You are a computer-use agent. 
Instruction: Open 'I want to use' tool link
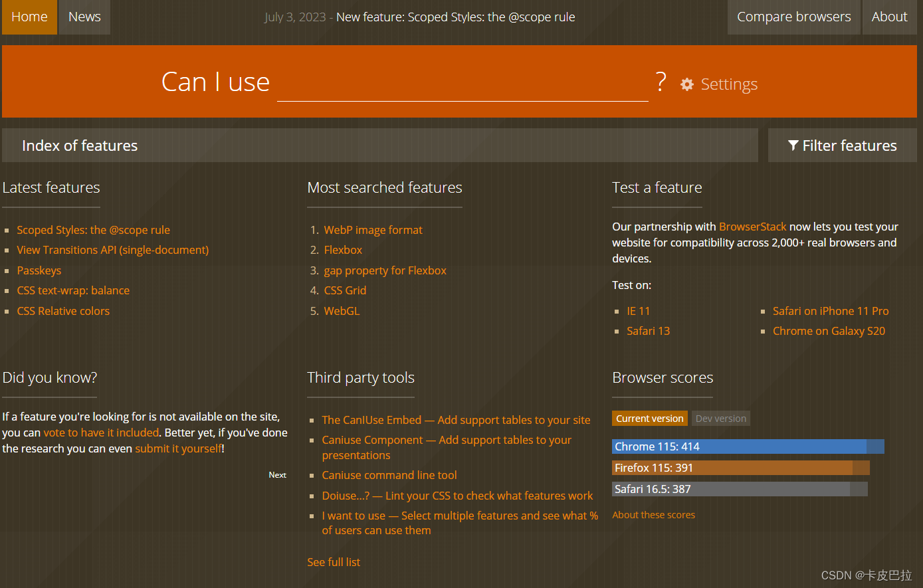pyautogui.click(x=460, y=523)
